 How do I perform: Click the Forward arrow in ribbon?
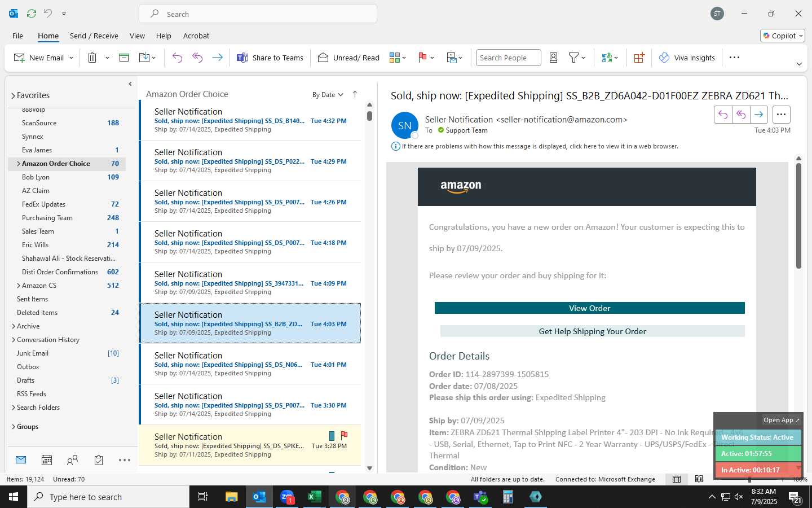pos(217,58)
